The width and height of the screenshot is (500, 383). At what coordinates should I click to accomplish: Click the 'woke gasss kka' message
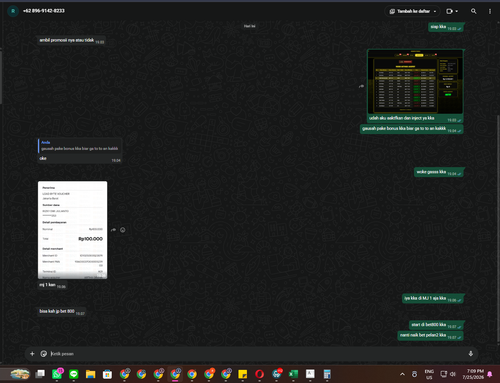(x=439, y=172)
